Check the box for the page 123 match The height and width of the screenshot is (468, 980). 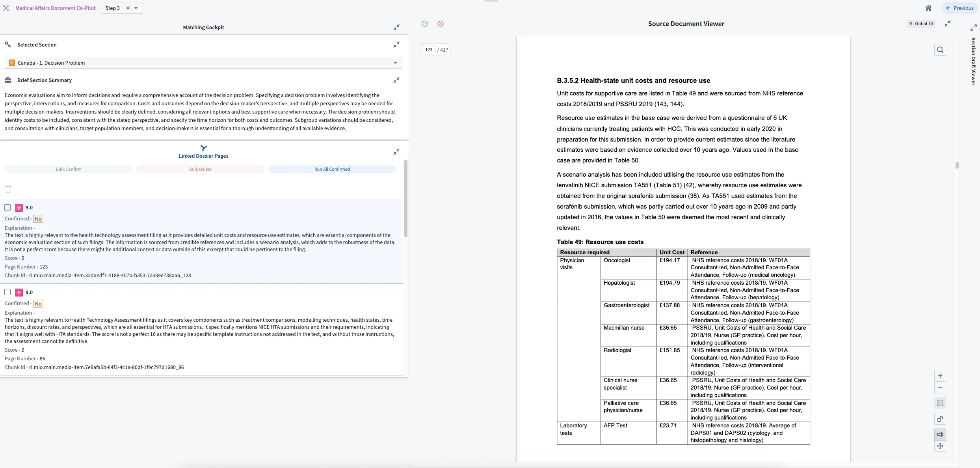tap(7, 207)
